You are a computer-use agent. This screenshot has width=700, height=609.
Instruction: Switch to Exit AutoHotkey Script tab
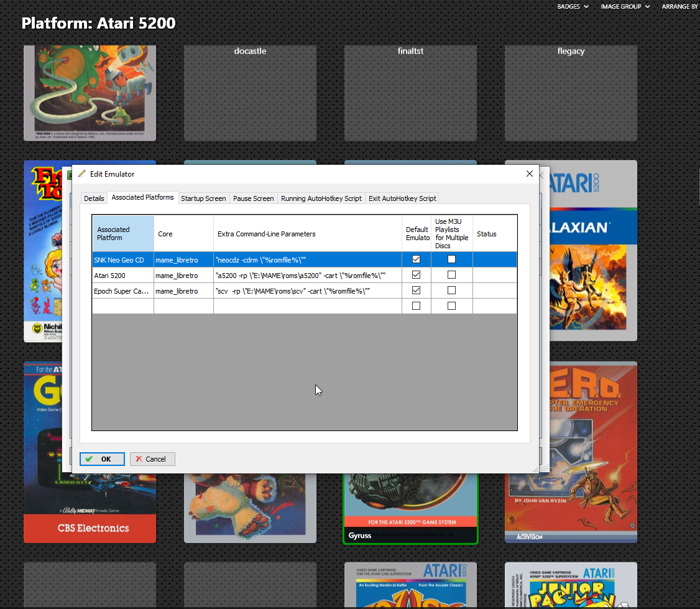pos(402,198)
